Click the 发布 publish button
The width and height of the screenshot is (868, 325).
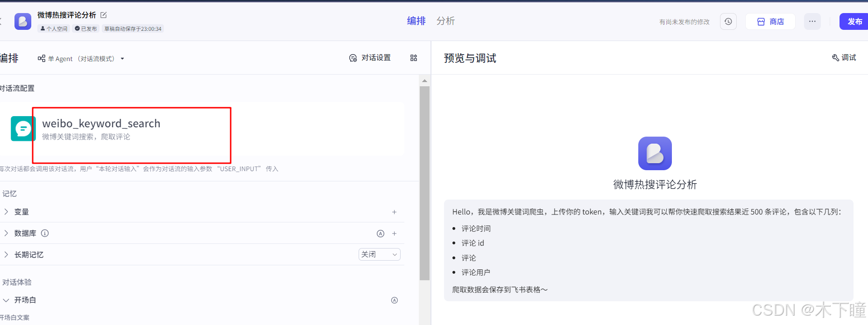[854, 21]
